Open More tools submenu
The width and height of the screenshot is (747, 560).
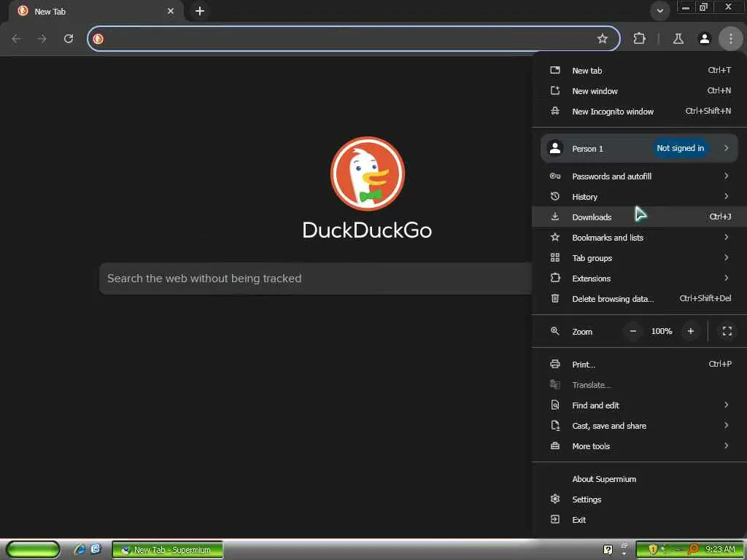coord(639,447)
